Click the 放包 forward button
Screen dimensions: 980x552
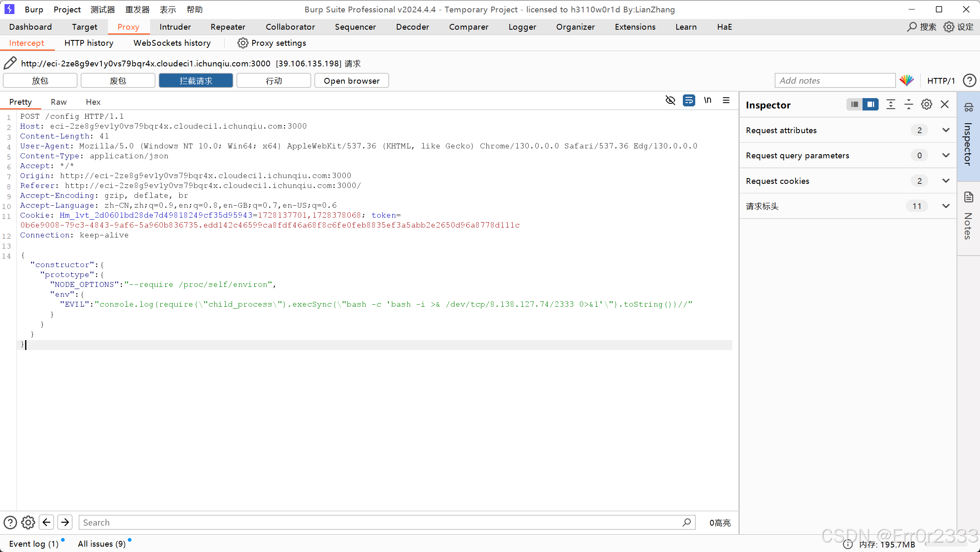click(40, 81)
